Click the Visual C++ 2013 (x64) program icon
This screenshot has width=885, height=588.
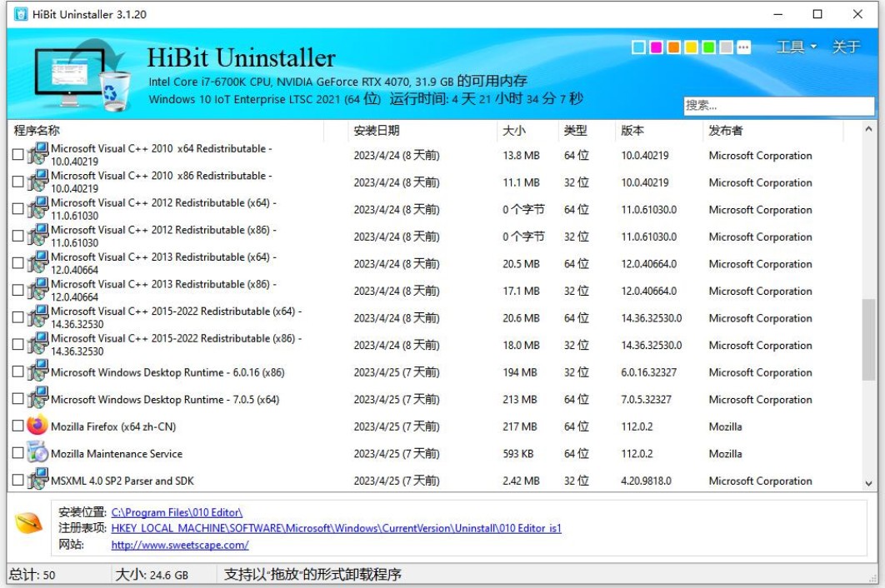click(x=37, y=262)
